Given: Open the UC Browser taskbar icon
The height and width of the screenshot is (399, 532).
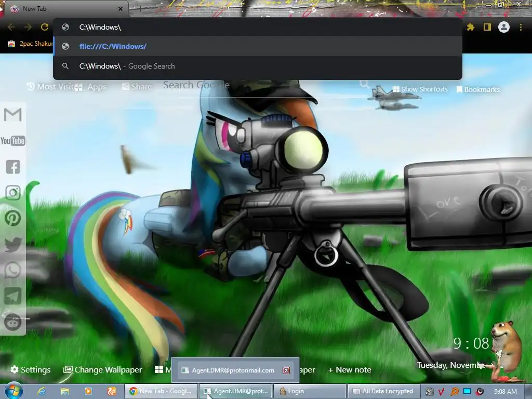Looking at the screenshot, I should click(x=112, y=391).
